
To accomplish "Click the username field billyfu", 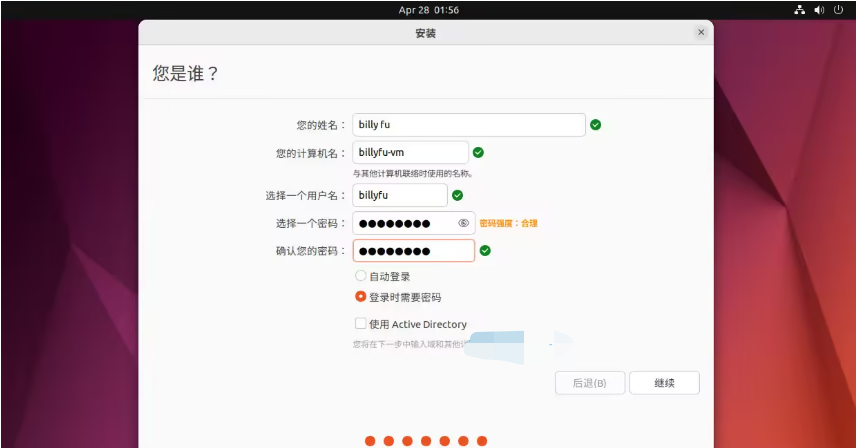I will (x=399, y=196).
